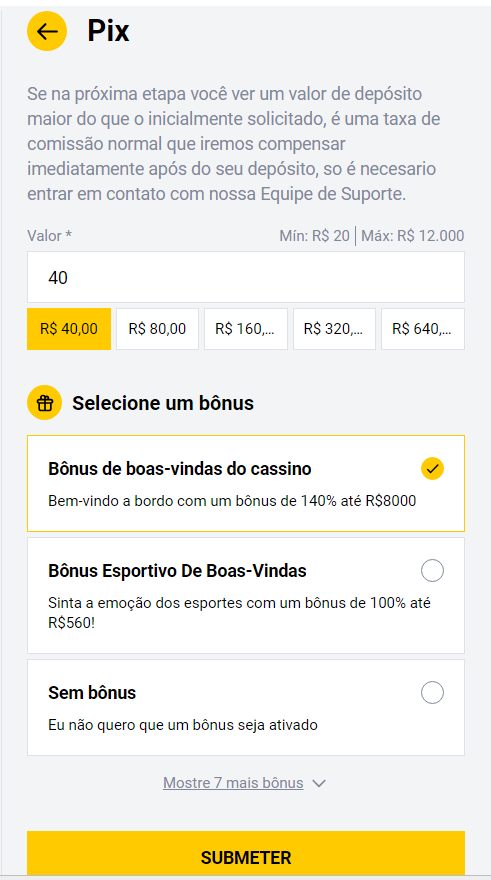Choose the R$ 160 preset amount
This screenshot has height=880, width=491.
click(x=246, y=329)
